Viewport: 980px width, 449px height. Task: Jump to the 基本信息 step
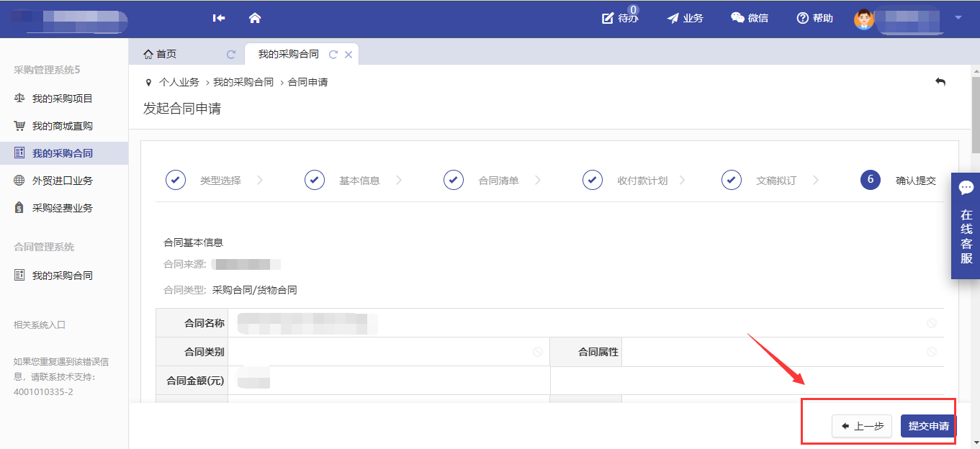tap(359, 181)
